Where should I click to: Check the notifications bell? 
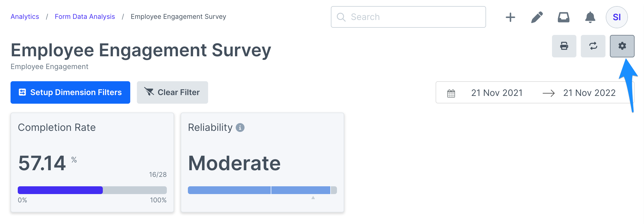pos(590,17)
